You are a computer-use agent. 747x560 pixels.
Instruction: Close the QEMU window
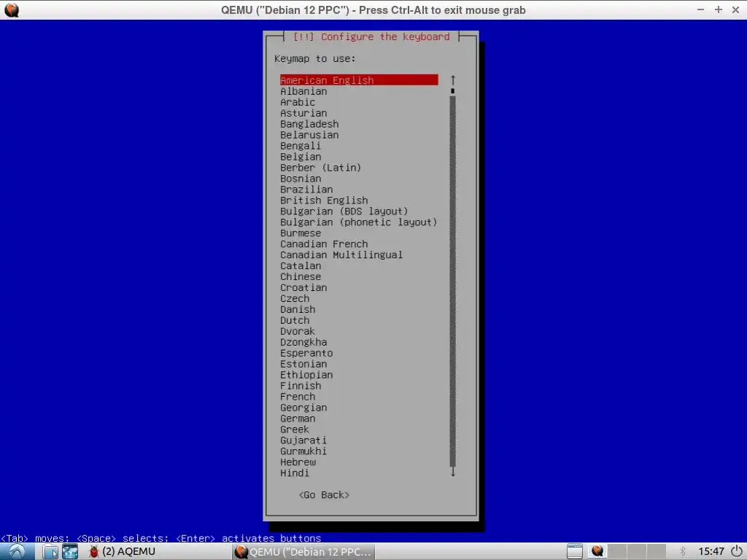click(735, 9)
